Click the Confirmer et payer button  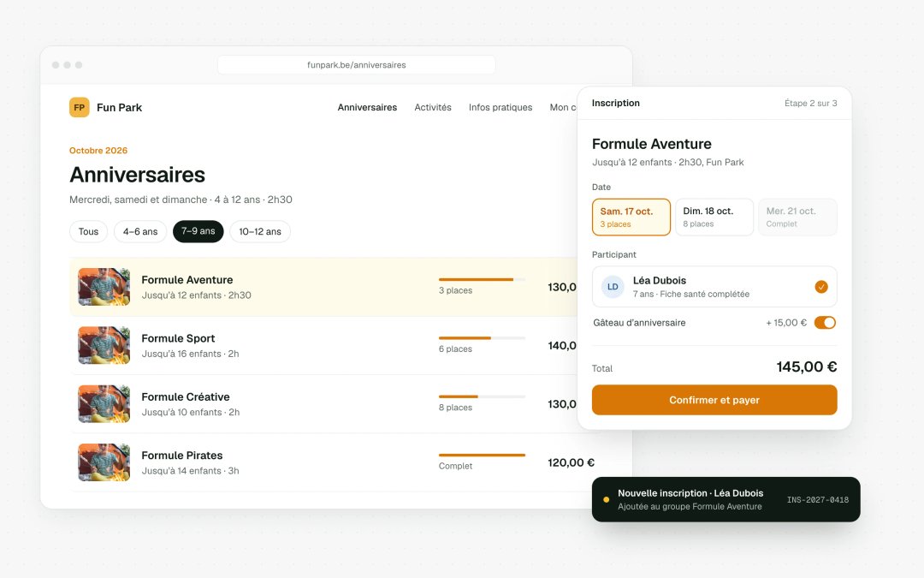point(714,400)
